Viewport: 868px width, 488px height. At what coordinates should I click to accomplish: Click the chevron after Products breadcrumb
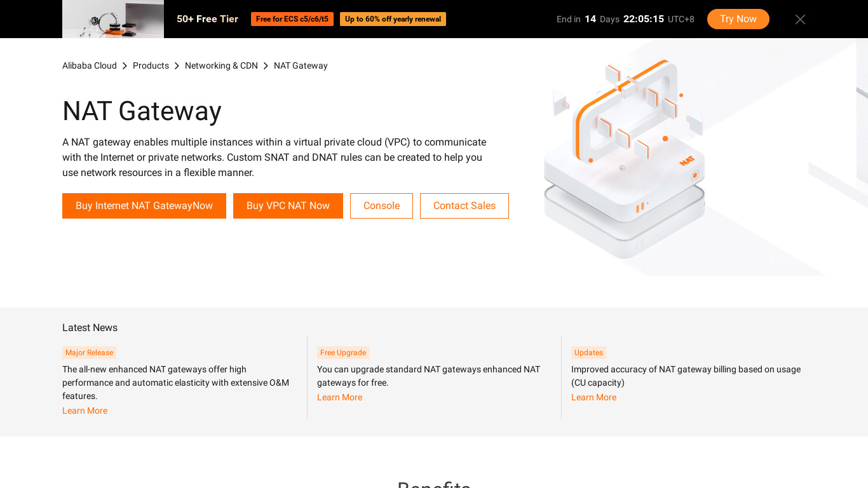177,66
